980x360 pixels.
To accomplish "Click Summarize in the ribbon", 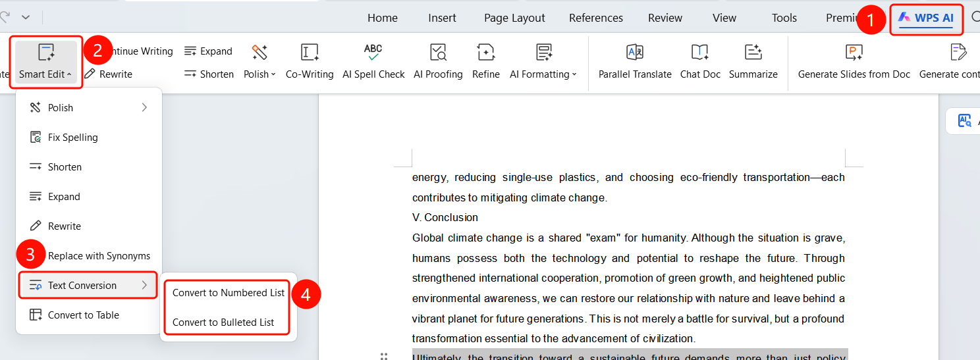I will (x=753, y=63).
